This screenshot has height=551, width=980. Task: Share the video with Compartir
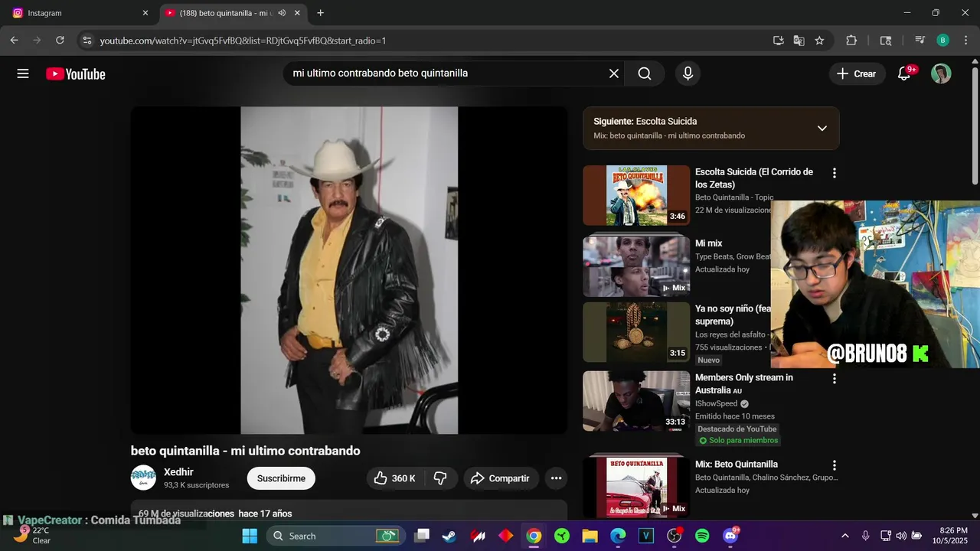click(500, 478)
